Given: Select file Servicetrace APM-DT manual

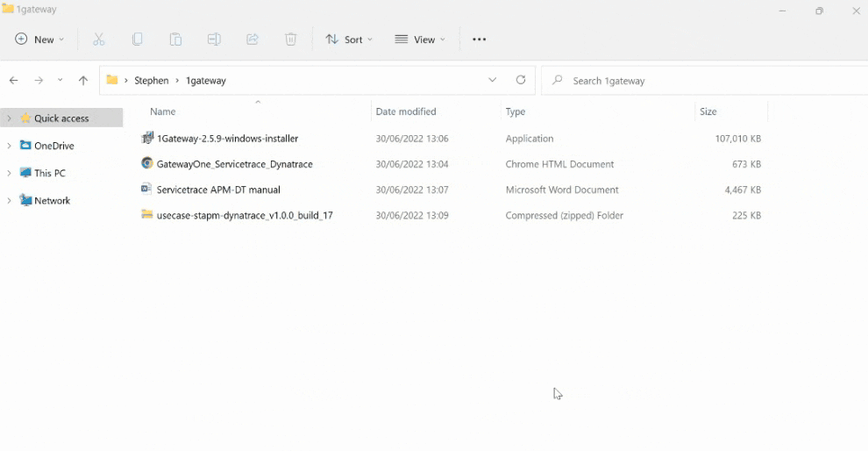Looking at the screenshot, I should click(218, 190).
